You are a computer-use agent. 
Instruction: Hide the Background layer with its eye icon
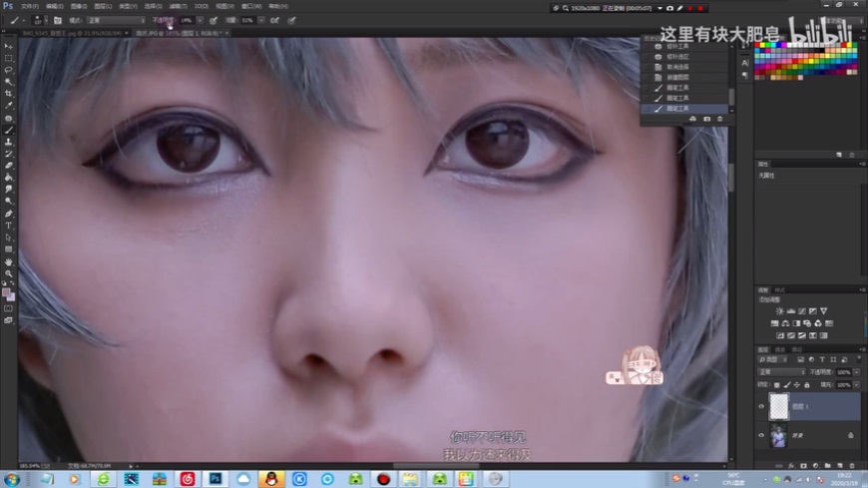pos(761,435)
